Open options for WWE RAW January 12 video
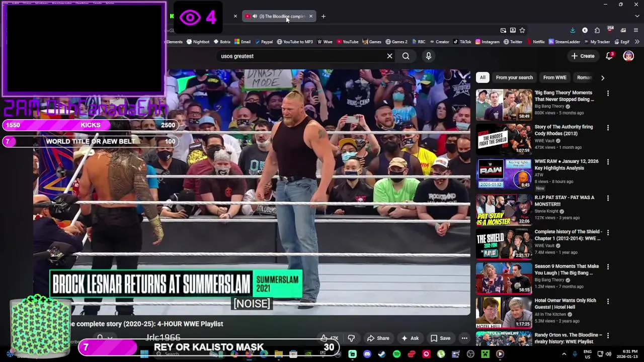The width and height of the screenshot is (644, 362). tap(608, 162)
